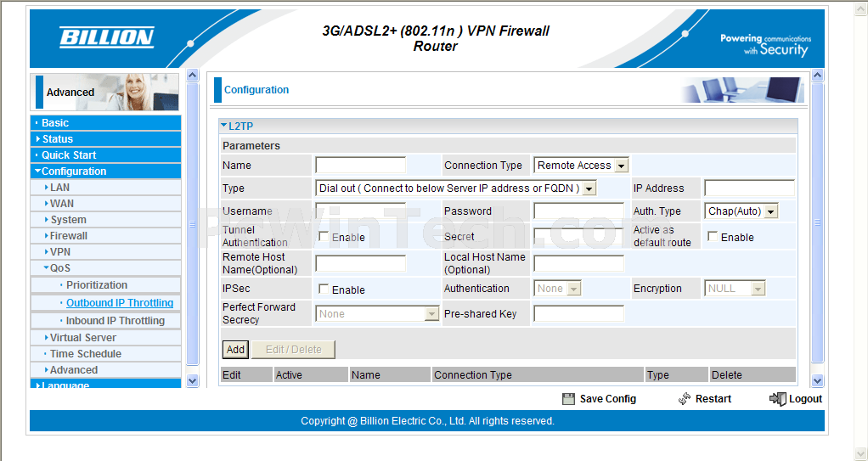Enable the IPSec checkbox
This screenshot has width=868, height=461.
324,289
